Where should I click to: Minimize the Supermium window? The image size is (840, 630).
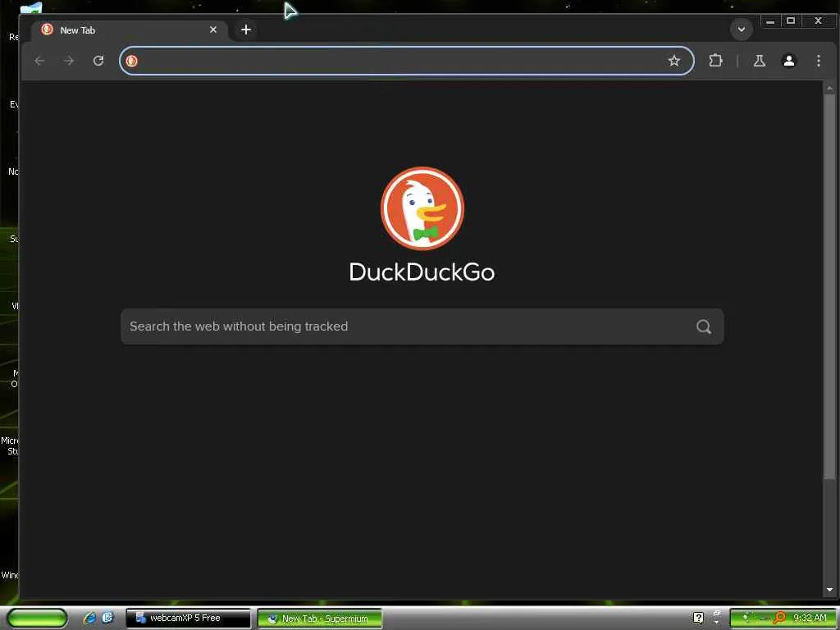click(769, 21)
